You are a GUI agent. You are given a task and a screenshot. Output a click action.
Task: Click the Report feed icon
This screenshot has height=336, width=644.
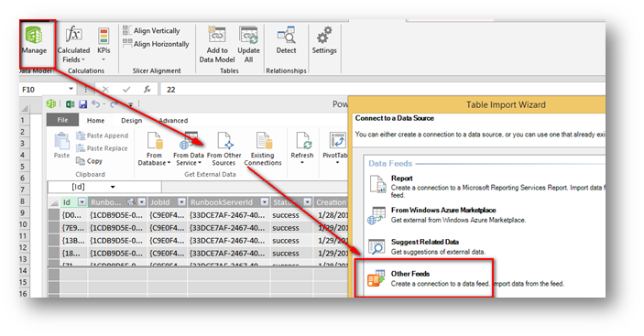click(377, 184)
